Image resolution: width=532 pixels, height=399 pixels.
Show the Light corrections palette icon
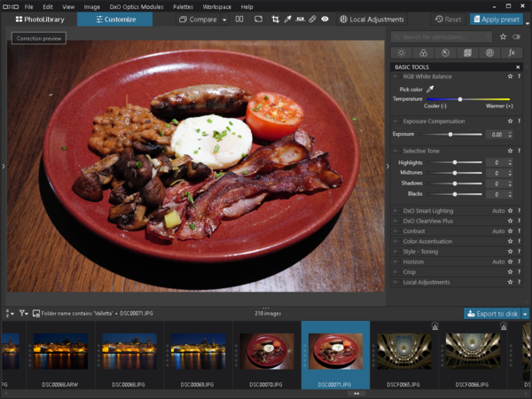coord(402,53)
